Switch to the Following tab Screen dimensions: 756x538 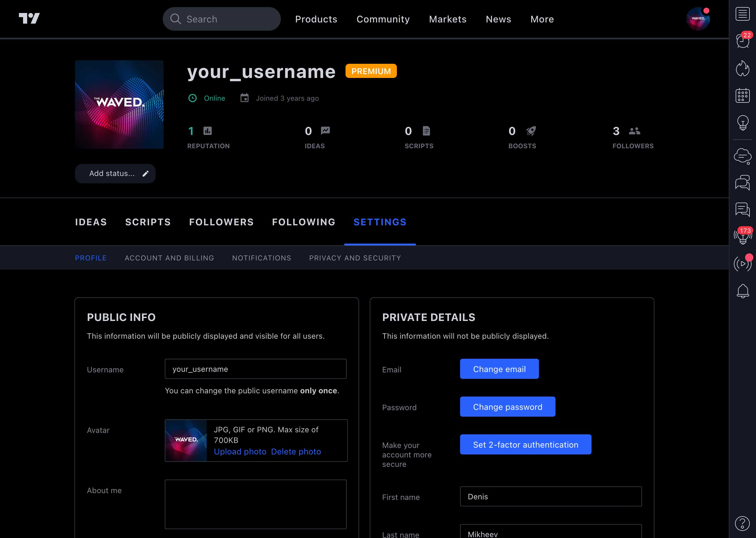point(304,222)
